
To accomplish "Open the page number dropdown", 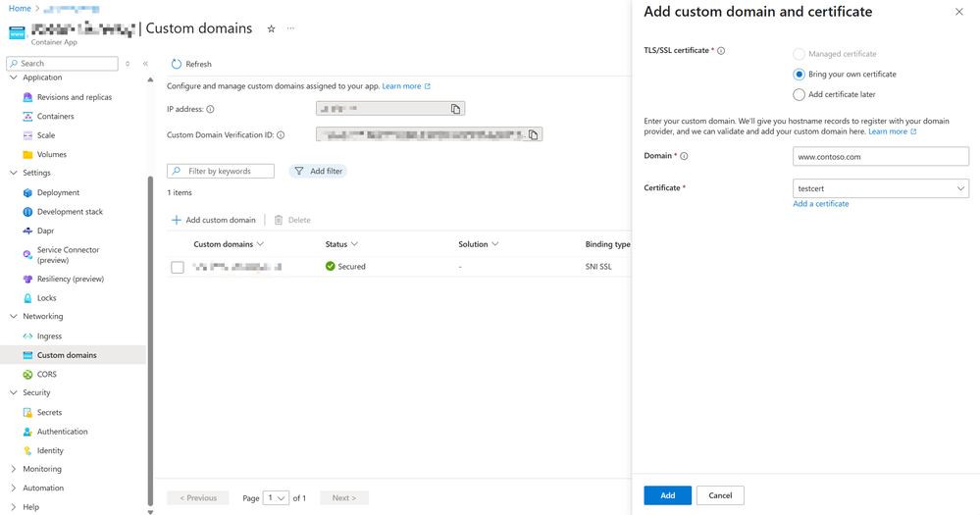I will (x=276, y=498).
